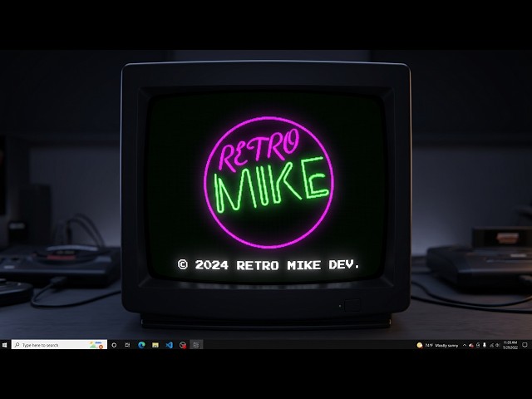Click search highlights image in search box
This screenshot has height=399, width=532.
click(x=96, y=345)
